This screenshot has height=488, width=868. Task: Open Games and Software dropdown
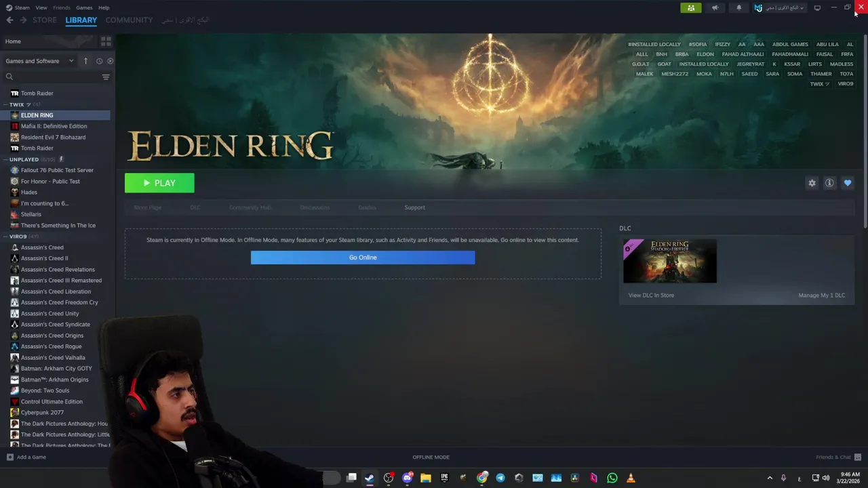coord(39,61)
